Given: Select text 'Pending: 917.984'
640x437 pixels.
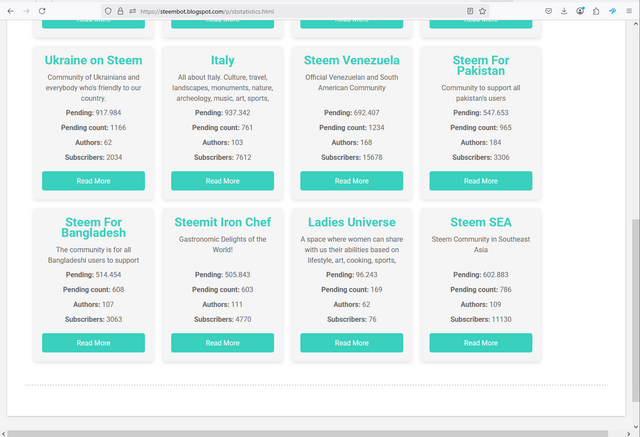Looking at the screenshot, I should (93, 113).
